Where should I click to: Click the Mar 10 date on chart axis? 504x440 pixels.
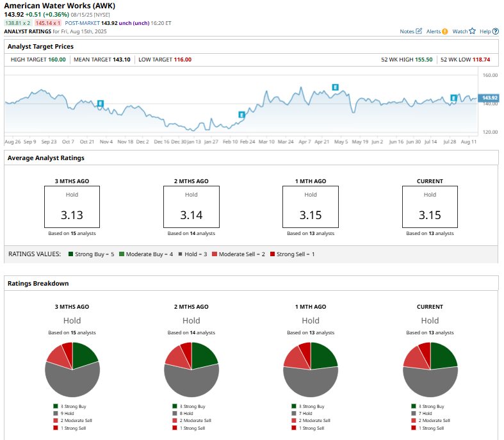click(267, 142)
